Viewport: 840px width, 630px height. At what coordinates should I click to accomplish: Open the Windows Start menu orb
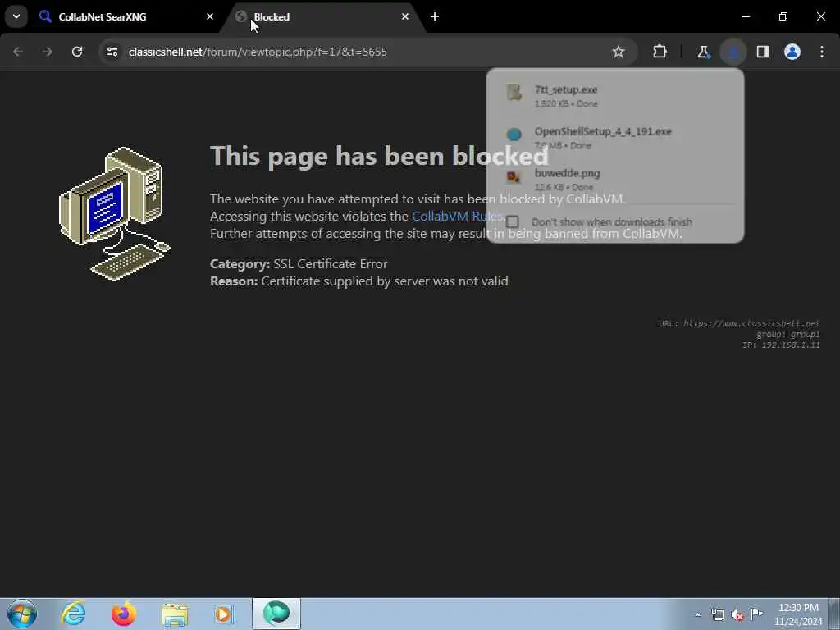click(22, 614)
